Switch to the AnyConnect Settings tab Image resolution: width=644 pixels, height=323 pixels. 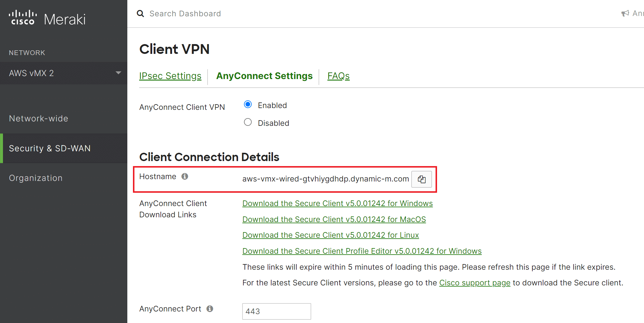click(x=264, y=76)
